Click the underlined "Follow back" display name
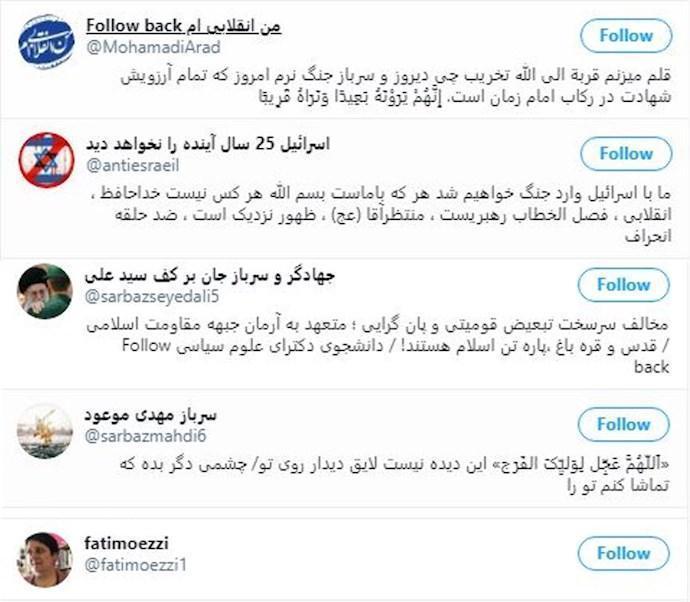 184,26
